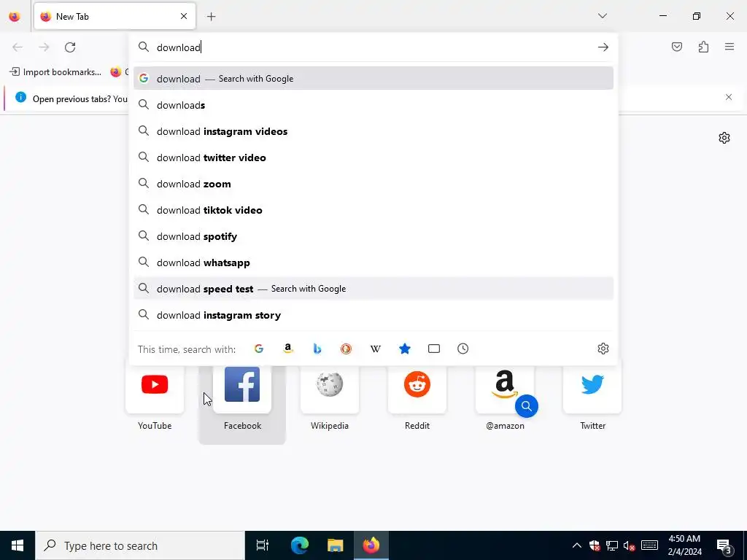
Task: Open the touch keyboard tray icon
Action: (649, 545)
